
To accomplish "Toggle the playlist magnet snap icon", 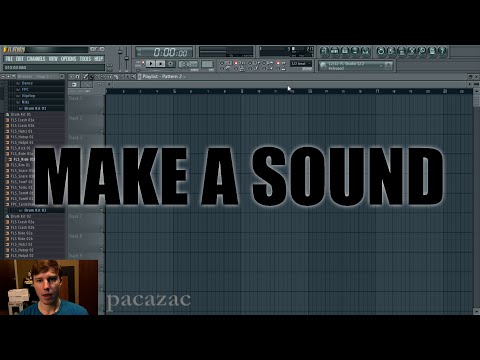I will point(77,77).
